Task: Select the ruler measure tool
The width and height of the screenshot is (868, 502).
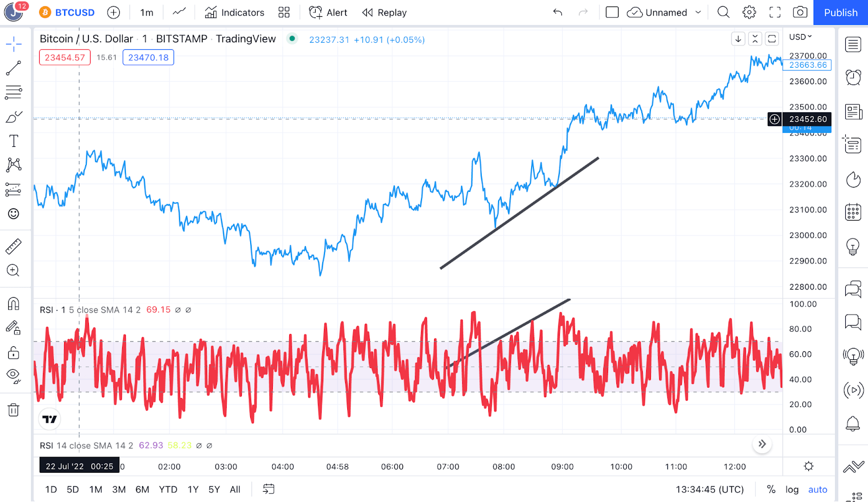Action: coord(14,247)
